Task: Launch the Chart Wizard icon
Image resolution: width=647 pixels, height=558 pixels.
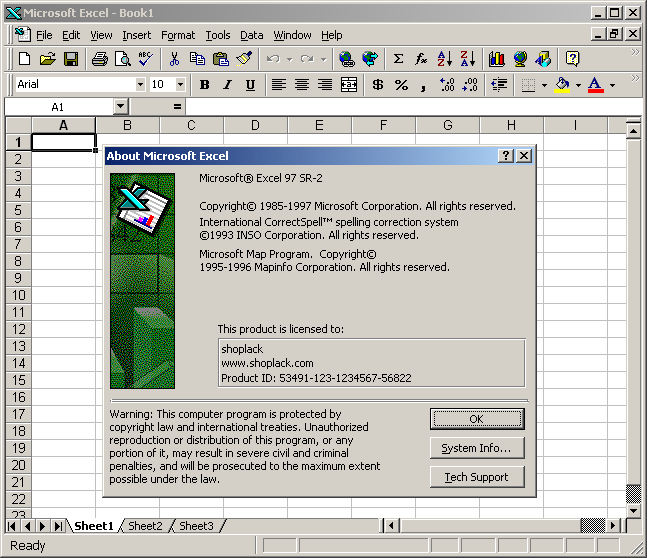Action: tap(497, 59)
